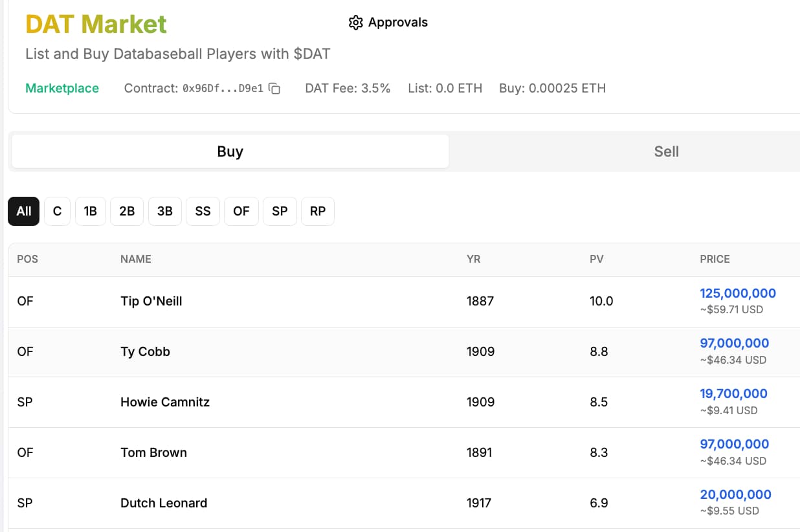The height and width of the screenshot is (532, 800).
Task: Sort by PRICE column header
Action: point(715,259)
